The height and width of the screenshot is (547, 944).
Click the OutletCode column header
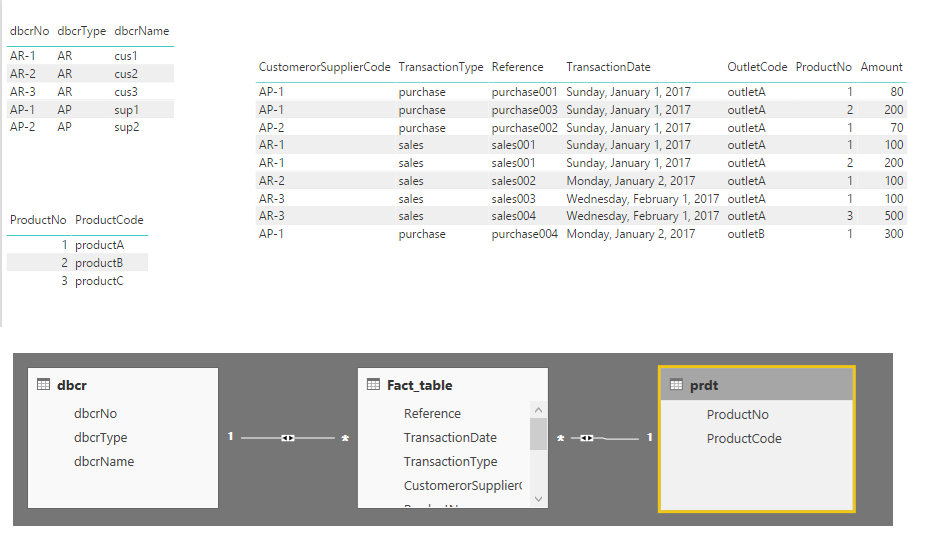pos(757,67)
